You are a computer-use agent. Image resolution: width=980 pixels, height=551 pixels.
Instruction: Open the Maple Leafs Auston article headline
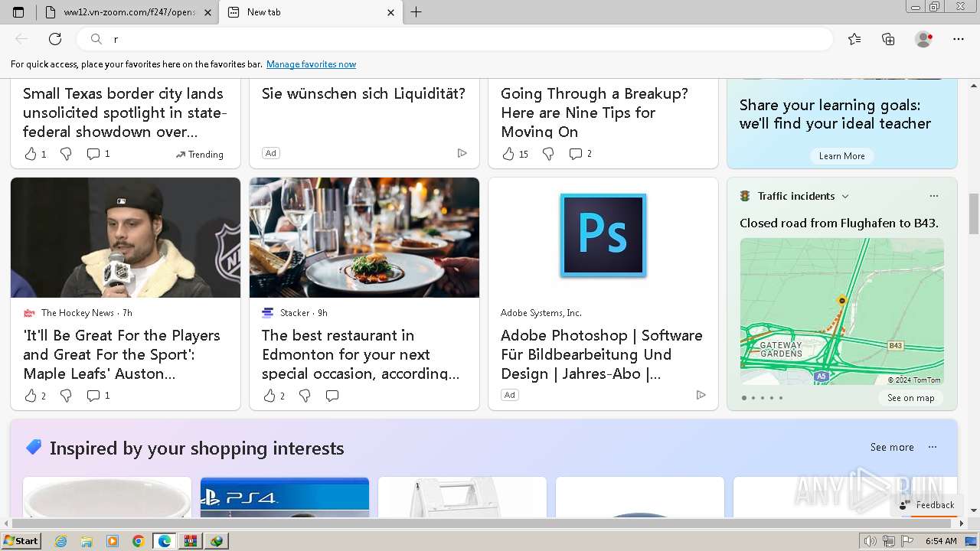coord(122,354)
